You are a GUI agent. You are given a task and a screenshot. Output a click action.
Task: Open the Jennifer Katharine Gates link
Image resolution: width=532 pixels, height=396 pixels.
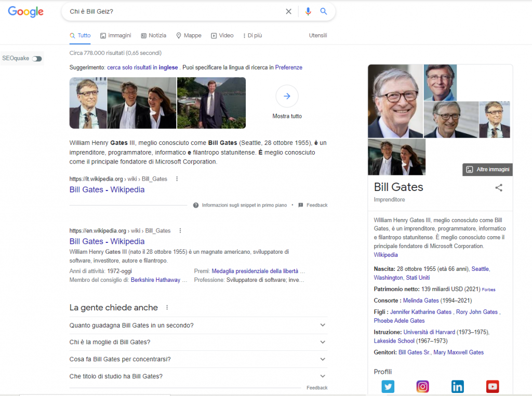(x=421, y=311)
